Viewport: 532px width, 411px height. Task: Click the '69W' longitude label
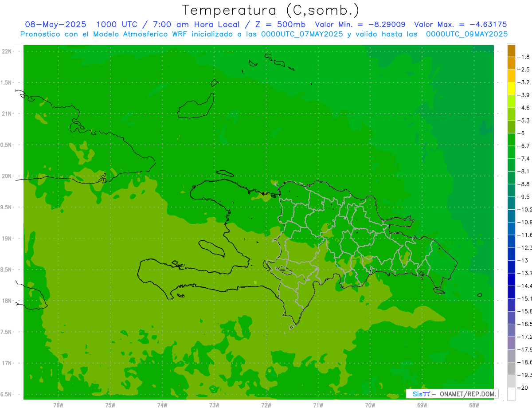tap(422, 405)
